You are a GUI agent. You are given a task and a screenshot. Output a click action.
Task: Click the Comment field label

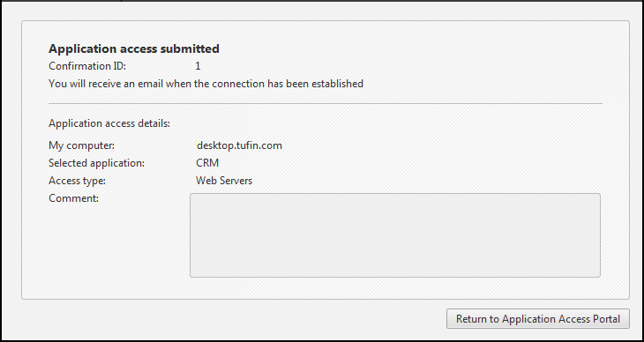(x=73, y=198)
